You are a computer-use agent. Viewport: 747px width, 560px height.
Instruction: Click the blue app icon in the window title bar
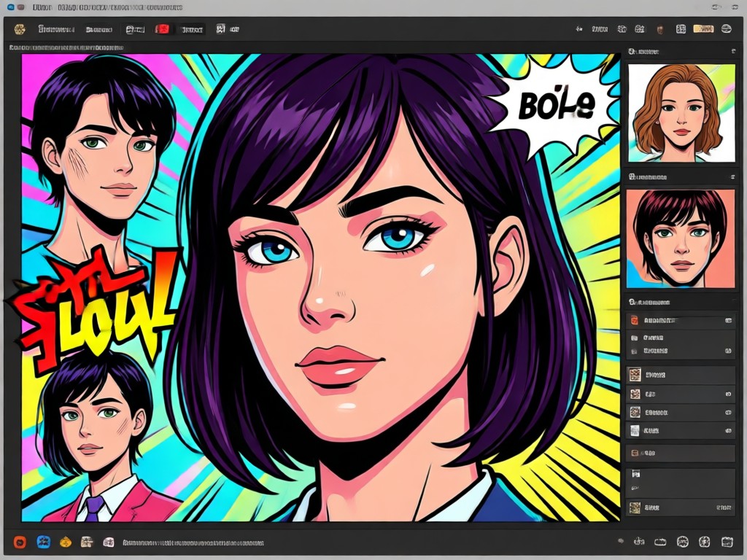coord(10,7)
